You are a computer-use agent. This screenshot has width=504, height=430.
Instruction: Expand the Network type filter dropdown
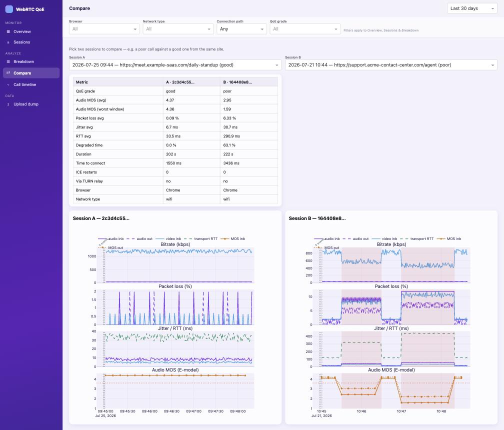pos(178,29)
